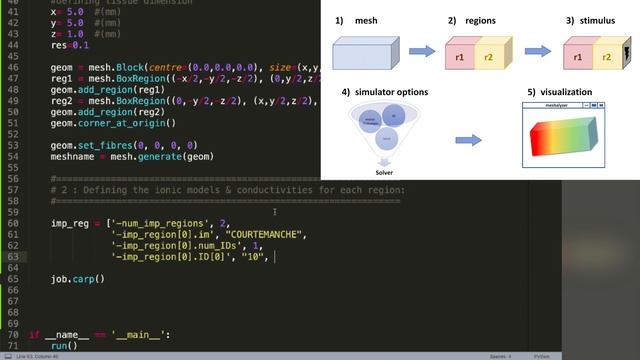Place cursor in "COURTEMANCHE" string
The image size is (640, 360).
(264, 235)
